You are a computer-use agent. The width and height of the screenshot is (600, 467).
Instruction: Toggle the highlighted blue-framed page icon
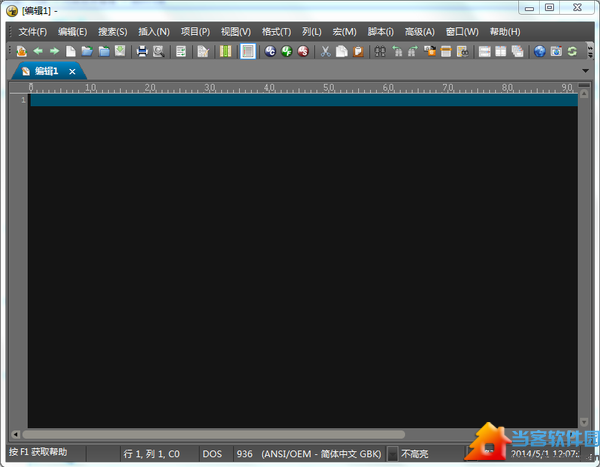point(248,51)
